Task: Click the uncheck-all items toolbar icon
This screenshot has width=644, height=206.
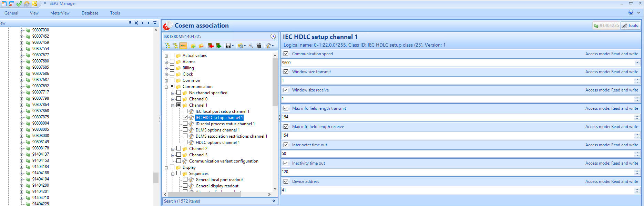Action: (x=175, y=46)
